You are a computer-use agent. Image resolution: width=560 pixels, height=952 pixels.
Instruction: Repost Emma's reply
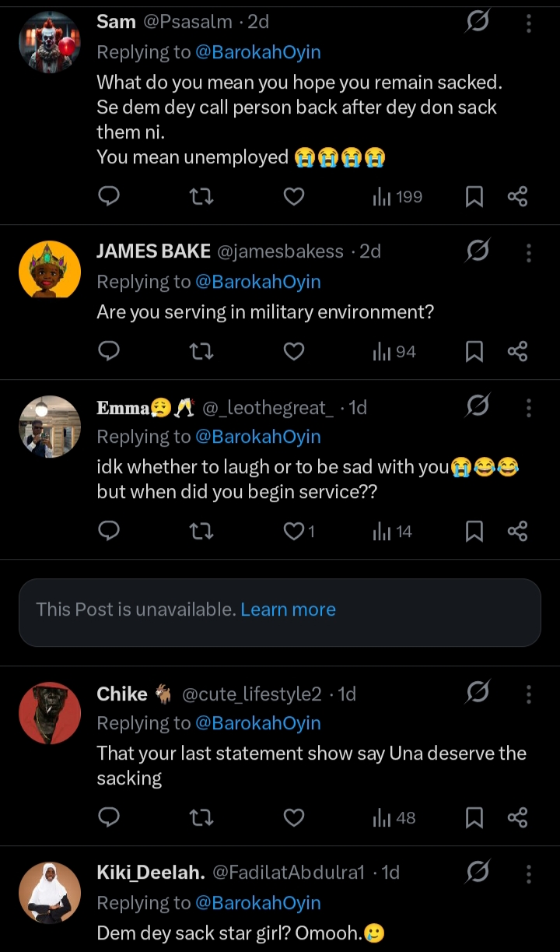pos(201,532)
